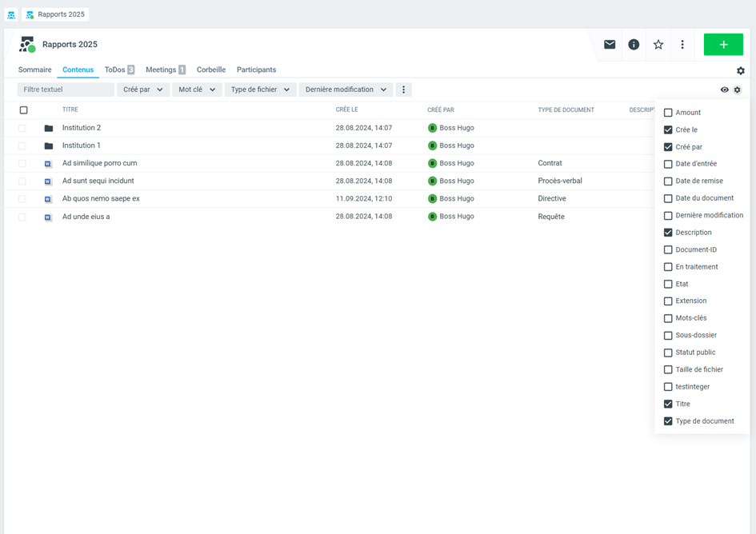Open the workspace info icon
The width and height of the screenshot is (756, 534).
(x=634, y=45)
